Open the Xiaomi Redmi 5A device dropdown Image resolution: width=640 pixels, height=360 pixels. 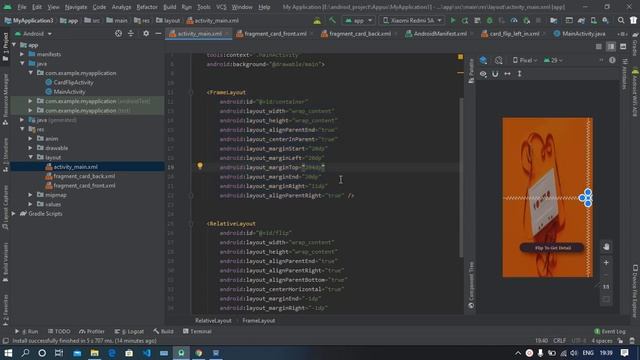[412, 20]
